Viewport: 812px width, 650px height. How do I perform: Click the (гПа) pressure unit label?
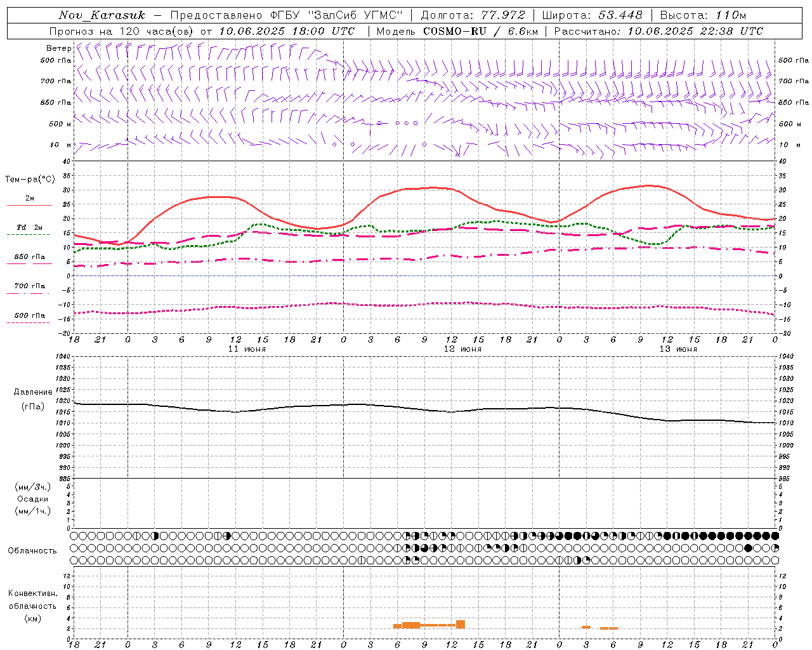[33, 406]
